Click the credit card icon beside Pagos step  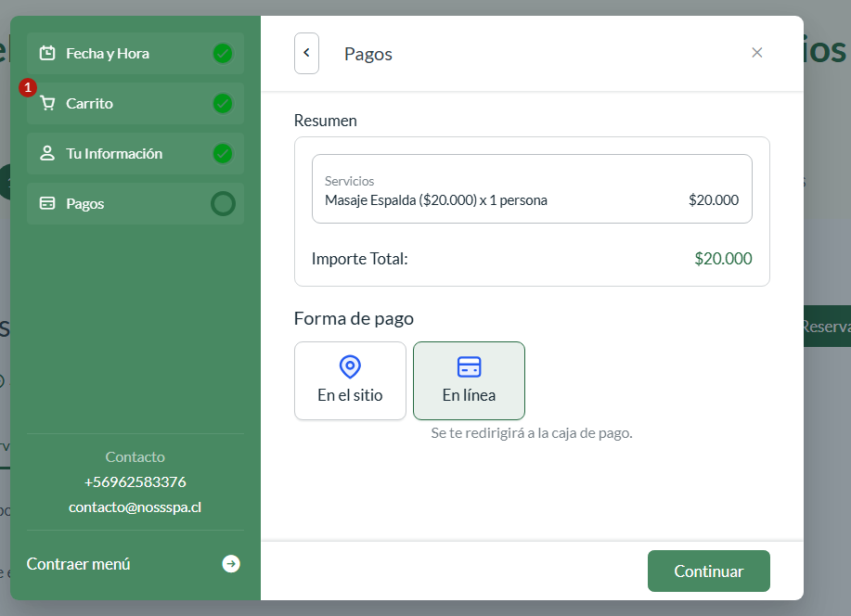tap(47, 204)
